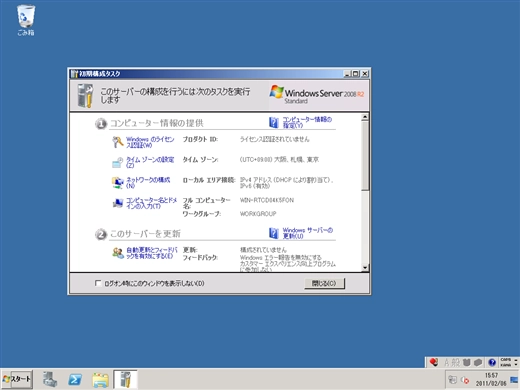Click the computer name and domain icon
The width and height of the screenshot is (520, 390).
117,203
